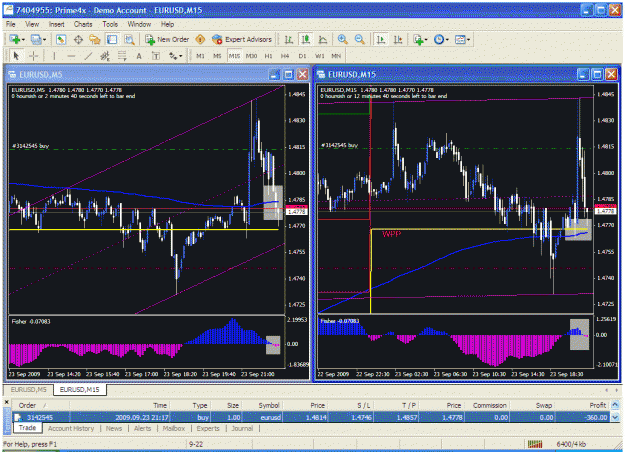
Task: Switch chart to Candlesticks mode
Action: tap(306, 39)
